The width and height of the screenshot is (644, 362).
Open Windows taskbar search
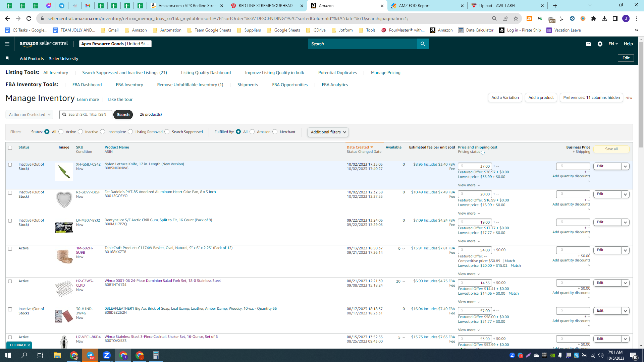pos(24,355)
